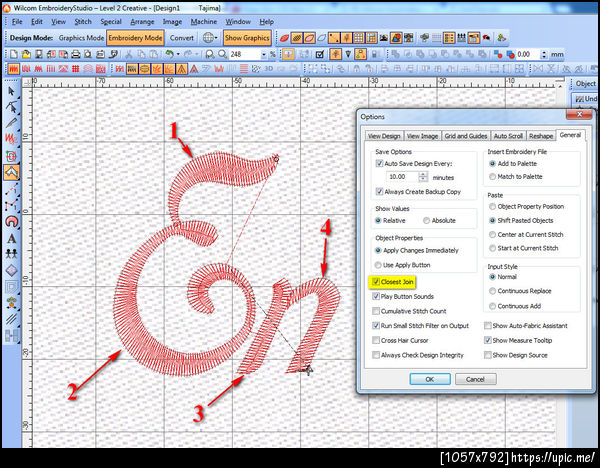The image size is (600, 468).
Task: Toggle the red TrueView stitch display icon
Action: click(x=284, y=38)
